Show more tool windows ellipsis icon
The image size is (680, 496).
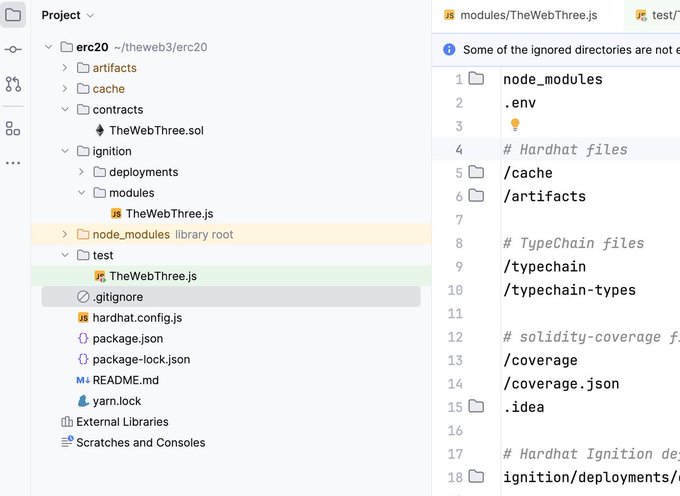click(13, 163)
